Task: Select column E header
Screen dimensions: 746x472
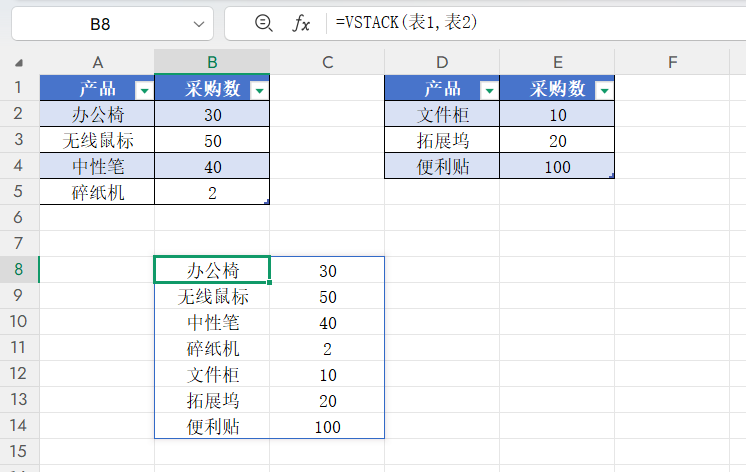Action: [x=557, y=62]
